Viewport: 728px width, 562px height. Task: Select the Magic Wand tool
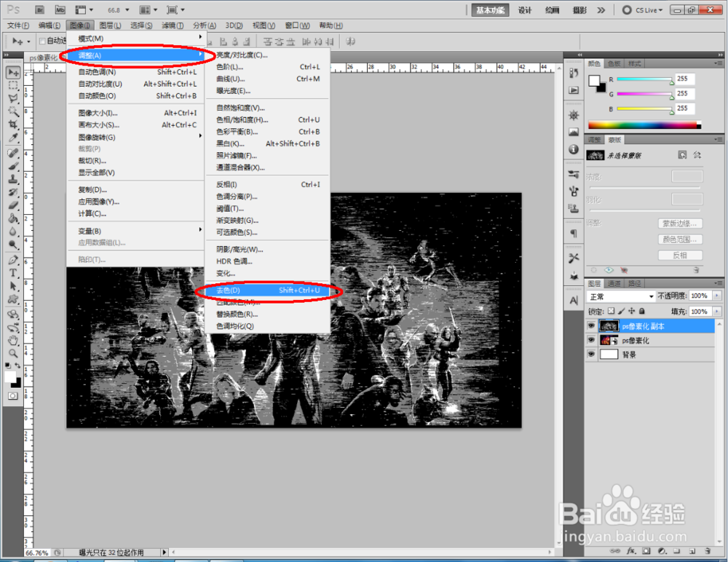(13, 111)
